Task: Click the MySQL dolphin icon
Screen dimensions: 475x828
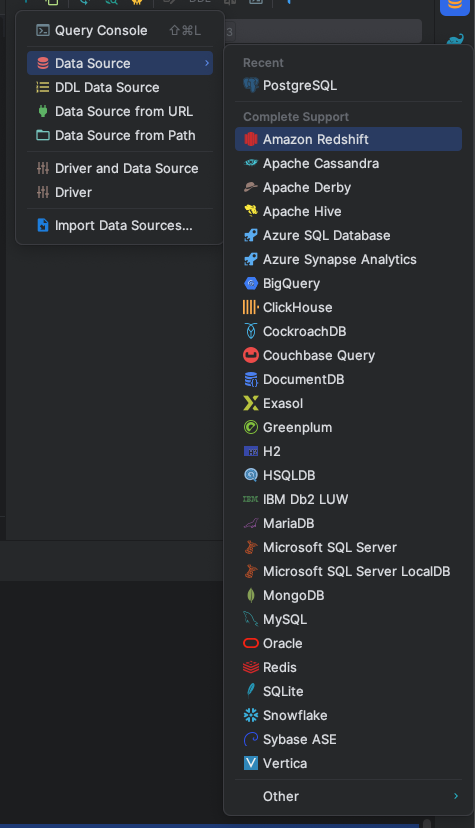Action: click(251, 619)
